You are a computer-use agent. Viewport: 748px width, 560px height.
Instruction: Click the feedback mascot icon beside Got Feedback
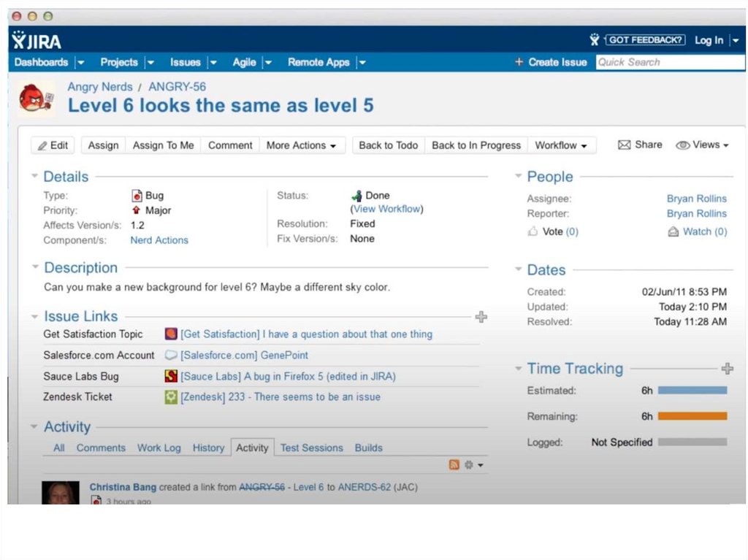pos(595,39)
